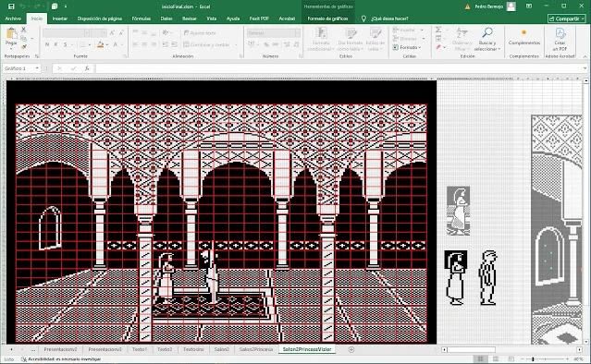Open Buscar y seleccionar magnifier
Viewport: 591px width, 364px height.
tap(487, 39)
